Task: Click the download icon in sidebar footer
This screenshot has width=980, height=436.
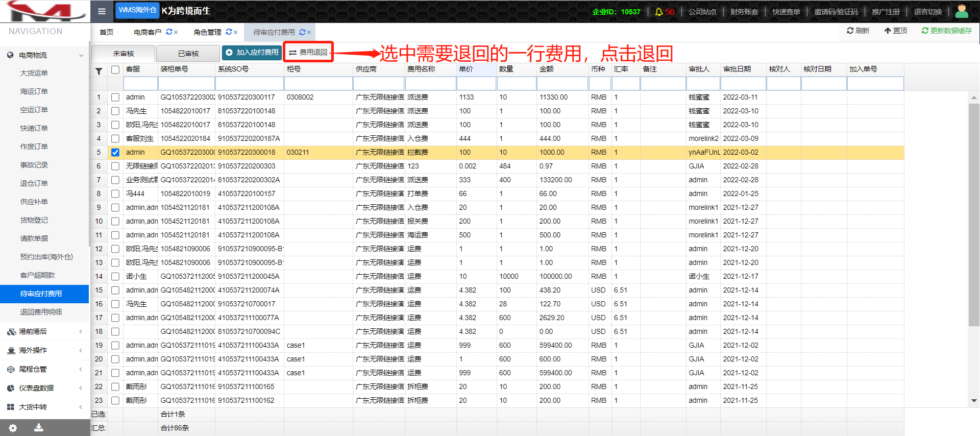Action: [38, 428]
